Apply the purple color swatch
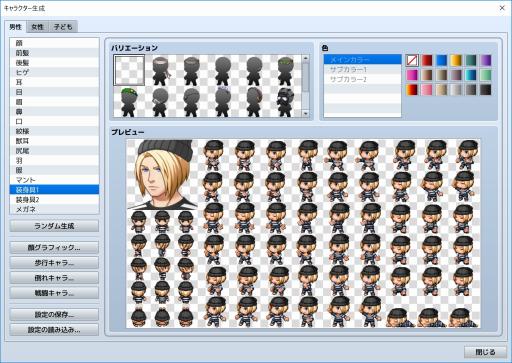Viewport: 512px width, 363px height. click(486, 60)
